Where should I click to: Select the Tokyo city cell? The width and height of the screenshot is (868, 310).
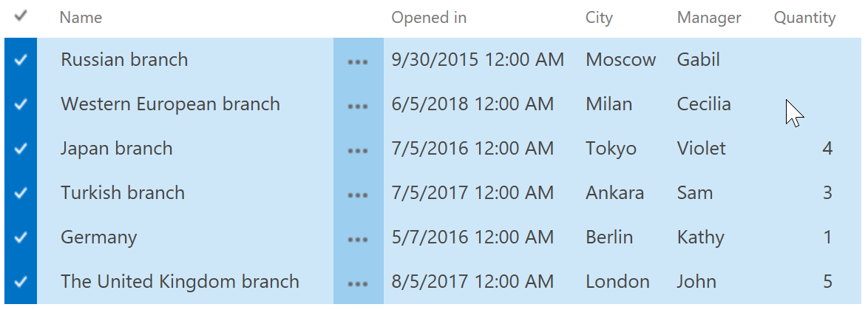pos(611,149)
